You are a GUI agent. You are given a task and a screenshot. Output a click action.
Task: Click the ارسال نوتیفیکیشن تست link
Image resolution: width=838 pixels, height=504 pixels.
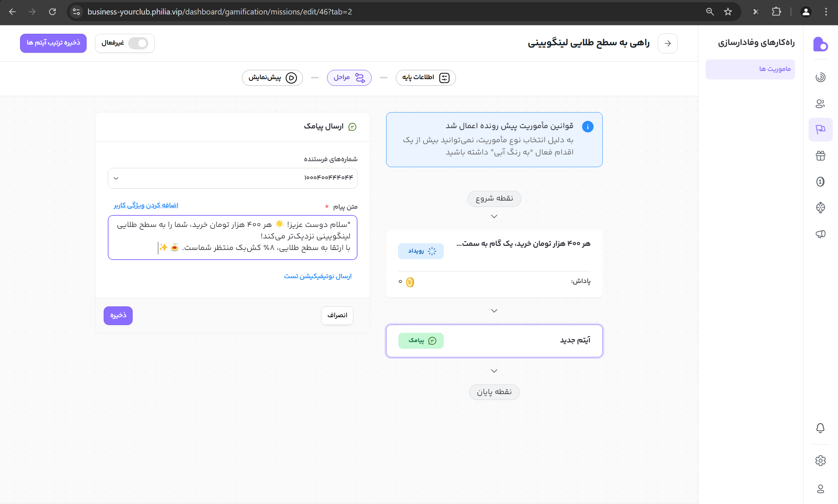317,276
